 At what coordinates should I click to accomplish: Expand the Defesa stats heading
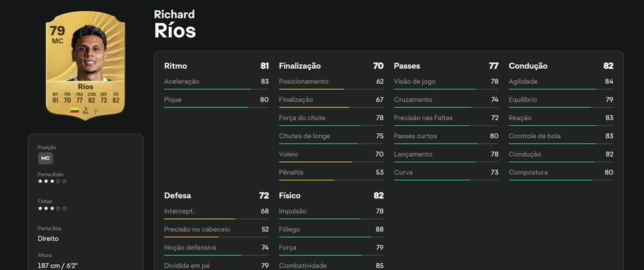[177, 195]
